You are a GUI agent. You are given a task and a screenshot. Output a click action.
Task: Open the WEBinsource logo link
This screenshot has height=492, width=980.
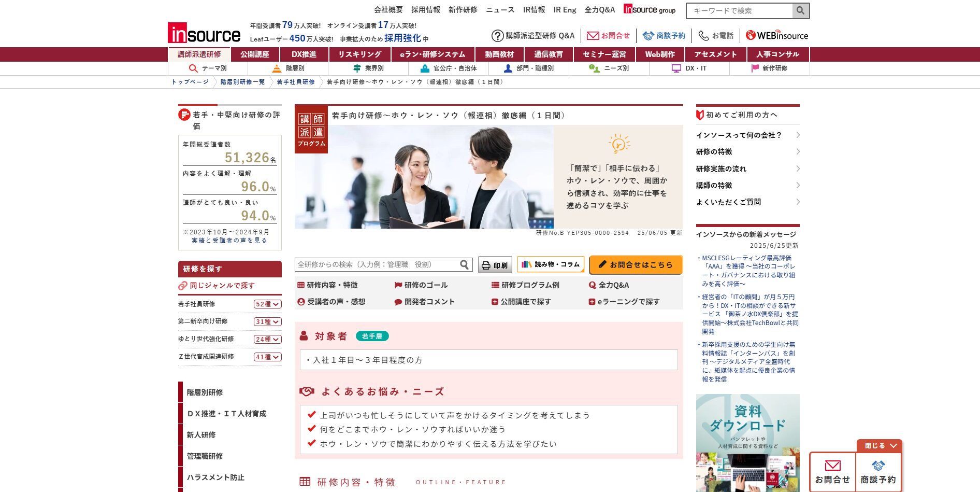(x=777, y=36)
